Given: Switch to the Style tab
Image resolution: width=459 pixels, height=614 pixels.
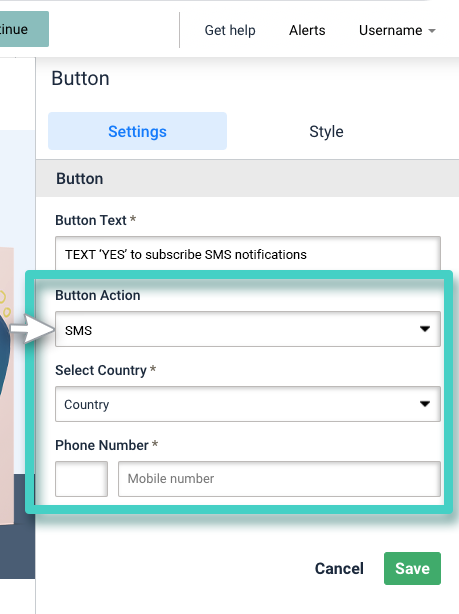Looking at the screenshot, I should (x=326, y=131).
